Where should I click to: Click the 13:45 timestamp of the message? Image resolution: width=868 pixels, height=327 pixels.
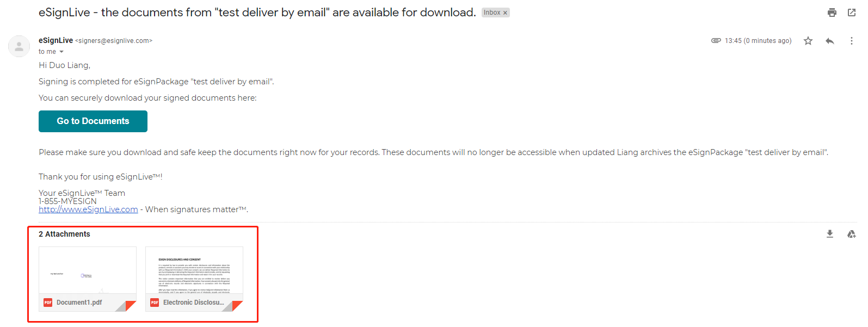click(758, 41)
